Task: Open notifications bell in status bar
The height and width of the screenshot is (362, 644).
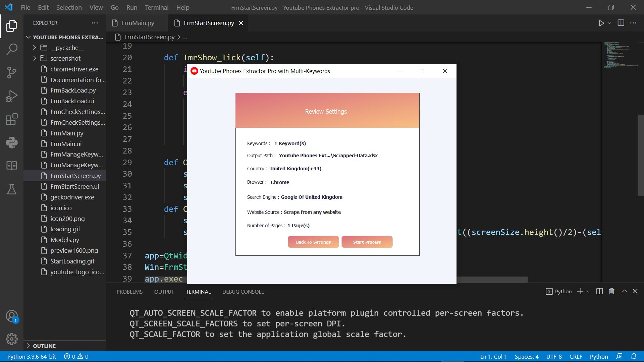Action: (634, 357)
